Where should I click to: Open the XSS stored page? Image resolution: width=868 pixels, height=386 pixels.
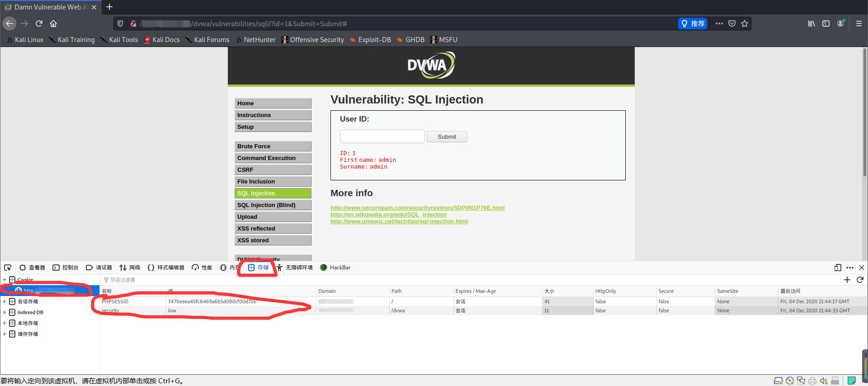point(273,240)
